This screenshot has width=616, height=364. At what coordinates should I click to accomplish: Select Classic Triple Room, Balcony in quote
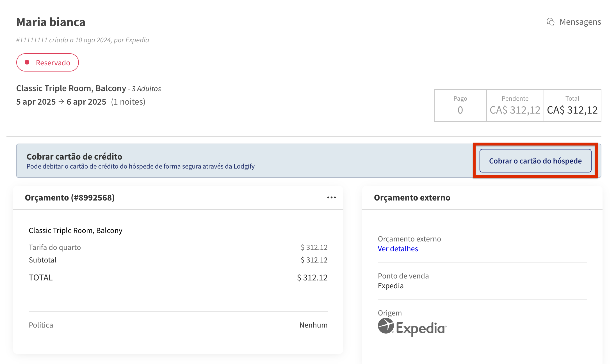76,230
